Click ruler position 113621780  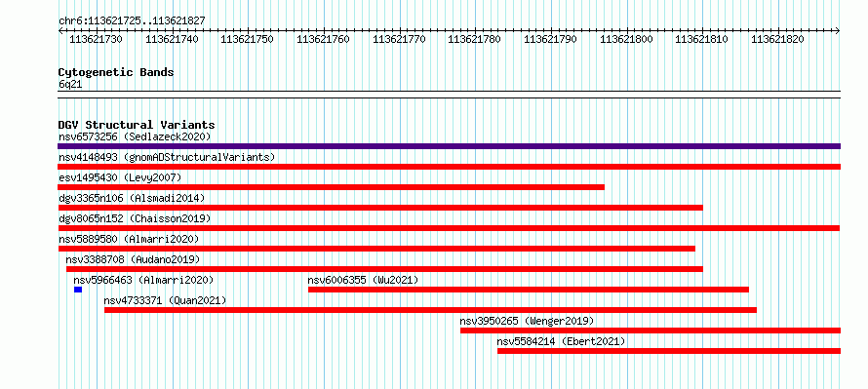[x=474, y=39]
